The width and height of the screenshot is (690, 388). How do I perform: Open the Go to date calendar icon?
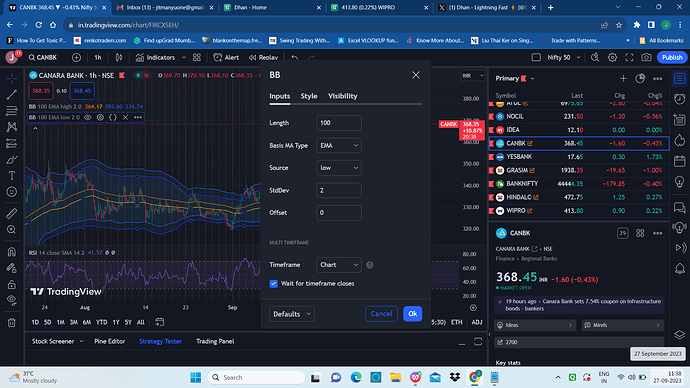pyautogui.click(x=159, y=322)
